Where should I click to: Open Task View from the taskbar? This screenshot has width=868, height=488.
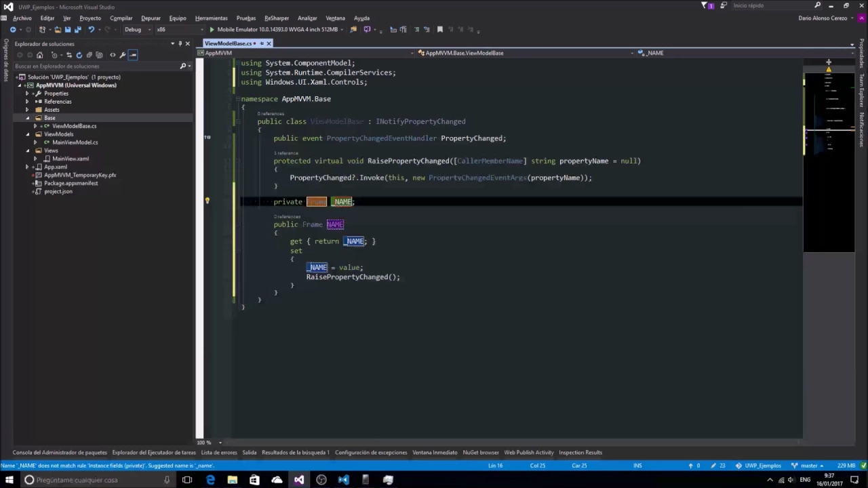[187, 480]
